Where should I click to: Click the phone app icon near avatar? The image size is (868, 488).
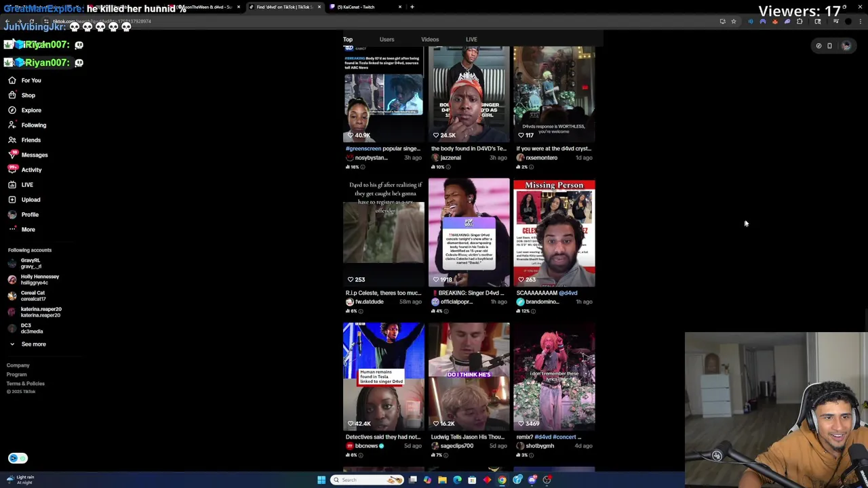point(829,46)
